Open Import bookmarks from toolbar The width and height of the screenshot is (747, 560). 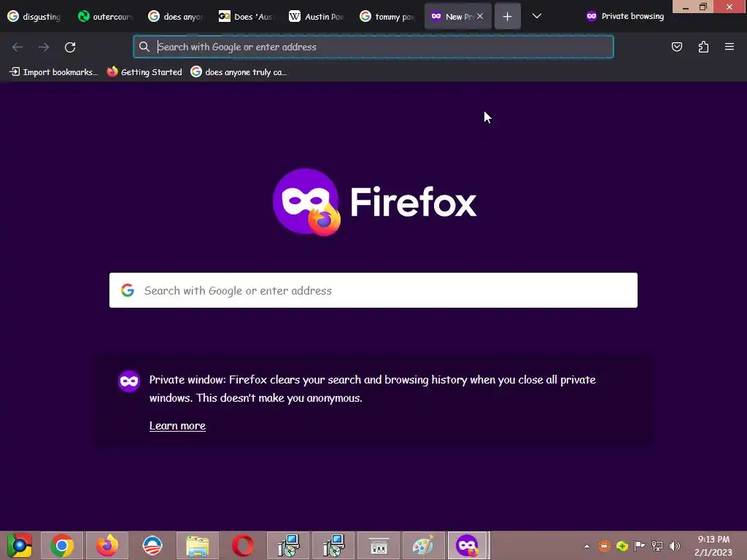click(x=54, y=72)
